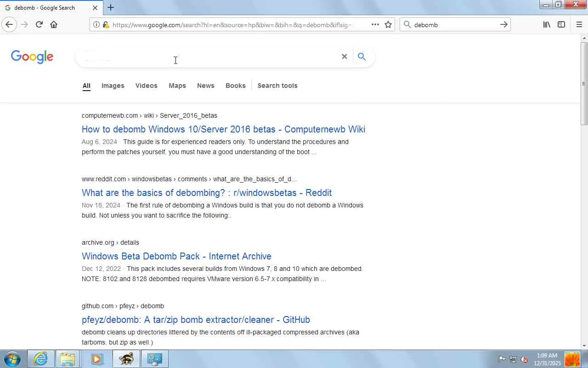Launch Windows Media Player from the taskbar

click(97, 359)
